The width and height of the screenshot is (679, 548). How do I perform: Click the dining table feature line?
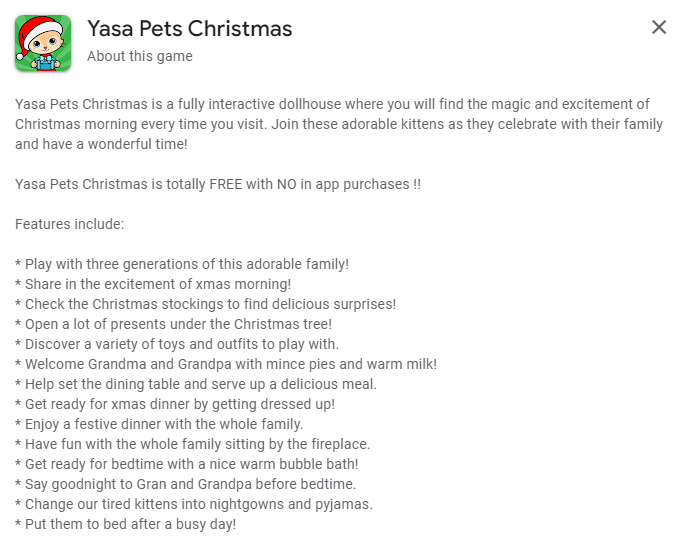(196, 384)
